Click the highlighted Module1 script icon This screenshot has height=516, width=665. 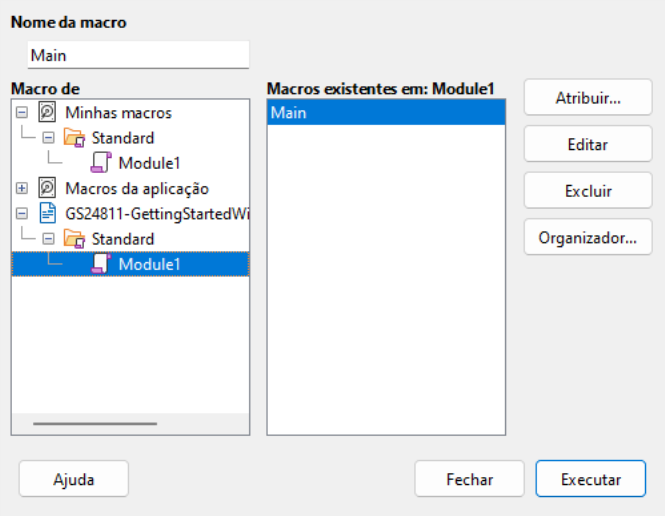[101, 264]
